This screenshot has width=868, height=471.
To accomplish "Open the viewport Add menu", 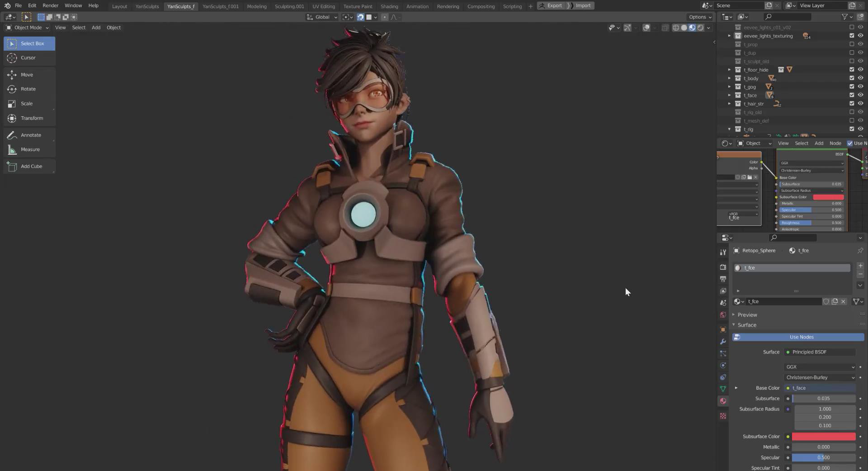I will [96, 28].
